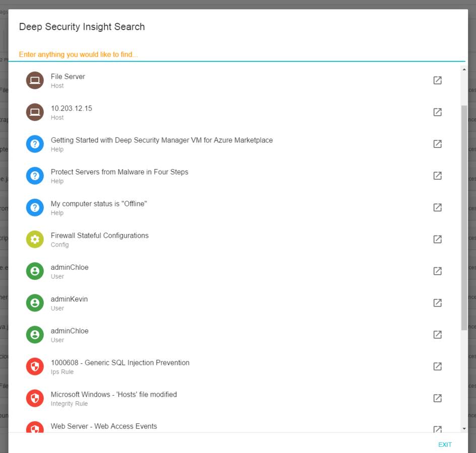Select the File Server result text

click(67, 77)
